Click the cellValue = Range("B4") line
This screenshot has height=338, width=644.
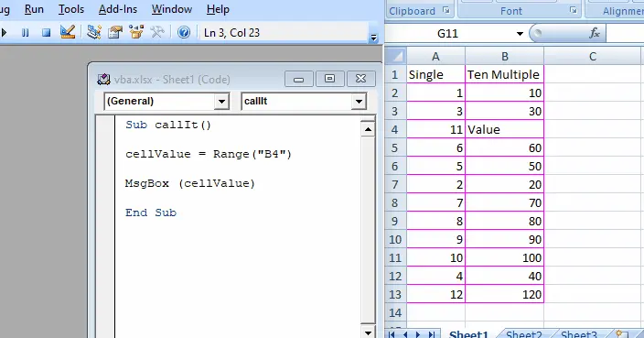click(209, 154)
